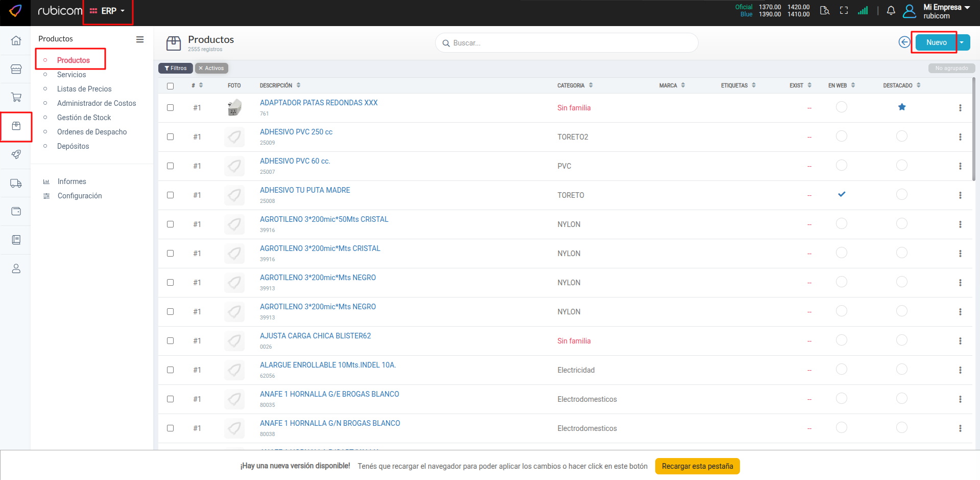Screen dimensions: 980x480
Task: Toggle the En Web circle for ADHESIVO PVC 60 cc.
Action: click(x=841, y=166)
